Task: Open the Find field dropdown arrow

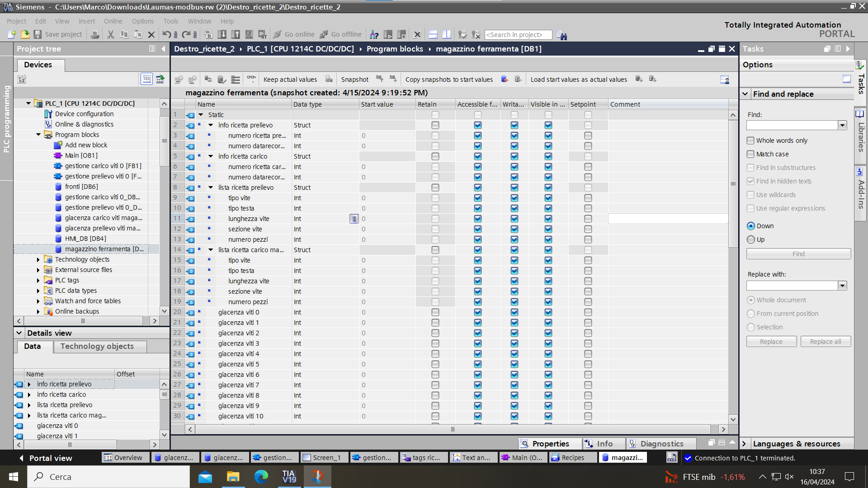Action: pos(842,125)
